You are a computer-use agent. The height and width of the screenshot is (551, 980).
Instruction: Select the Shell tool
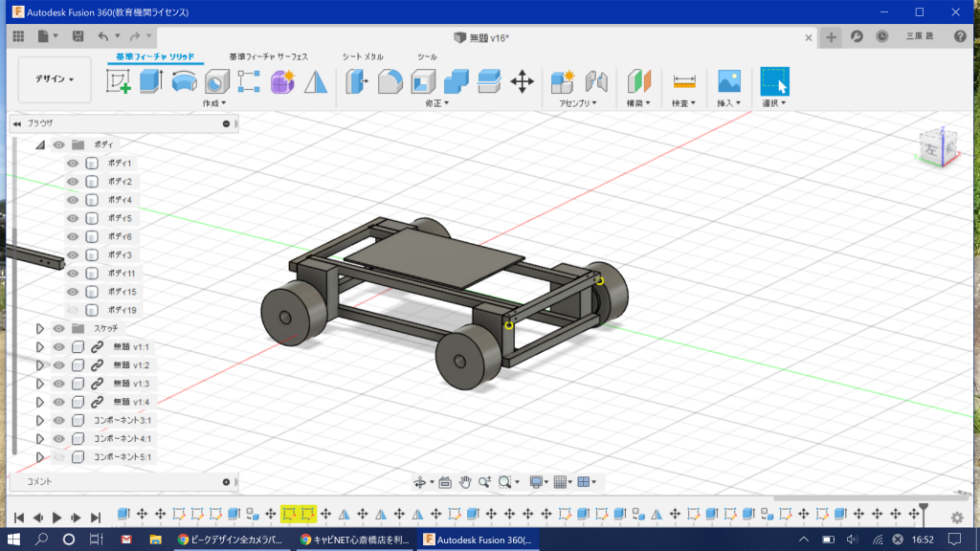pyautogui.click(x=423, y=81)
